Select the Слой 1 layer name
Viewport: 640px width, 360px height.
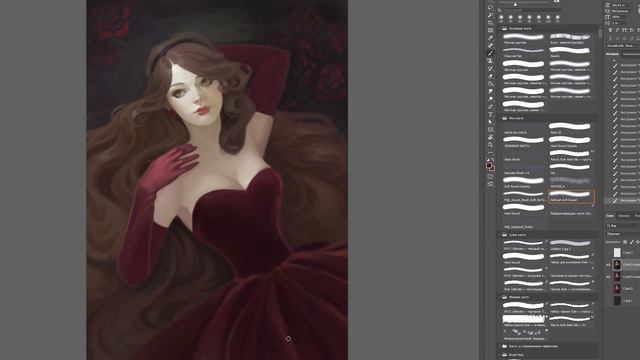tap(628, 300)
